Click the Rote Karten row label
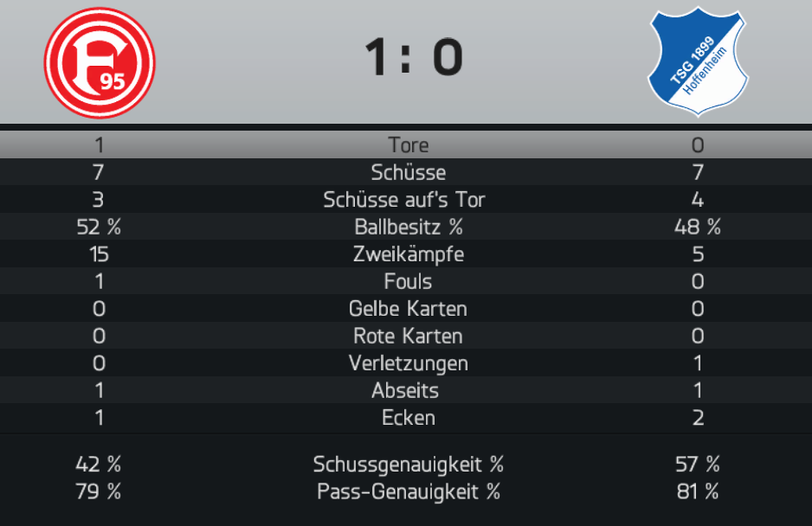This screenshot has height=526, width=812. 408,337
